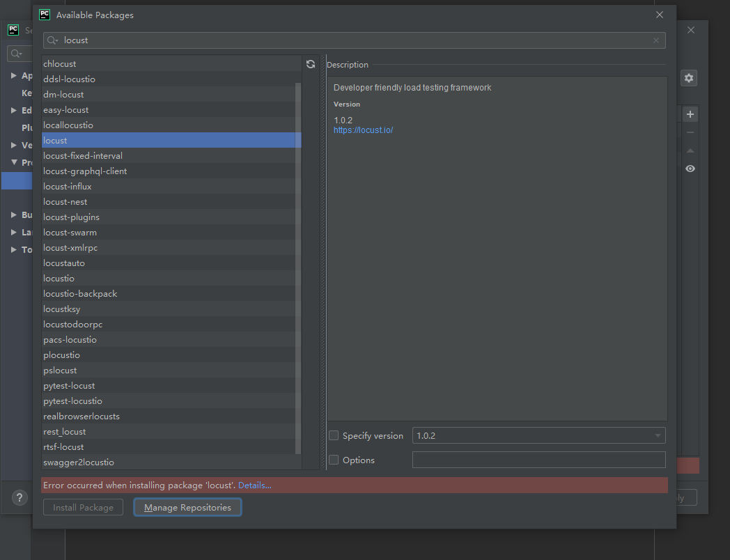The height and width of the screenshot is (560, 730).
Task: Click the package list vertical scrollbar
Action: (298, 268)
